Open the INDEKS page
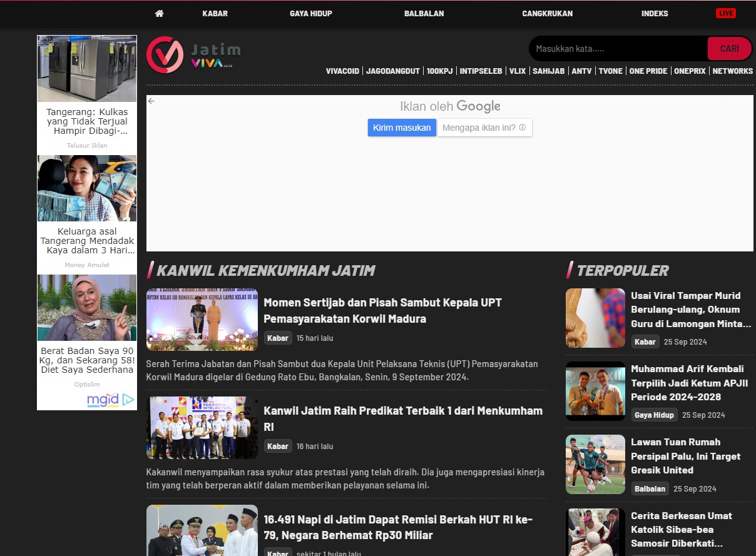Viewport: 756px width, 556px height. point(654,13)
